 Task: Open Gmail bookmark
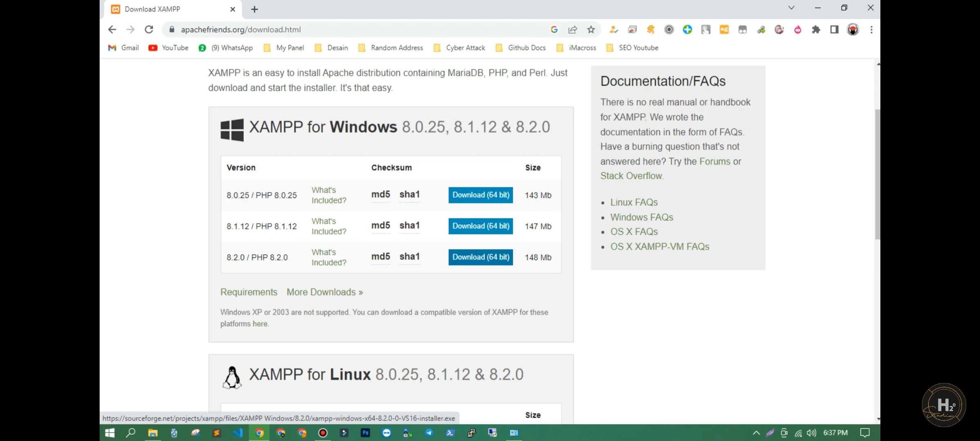tap(123, 48)
